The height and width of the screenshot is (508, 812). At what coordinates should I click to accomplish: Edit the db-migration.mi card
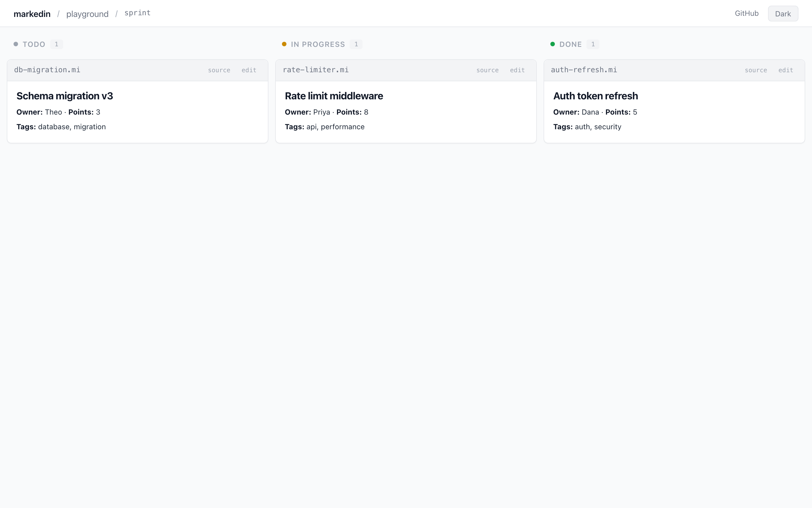tap(249, 70)
